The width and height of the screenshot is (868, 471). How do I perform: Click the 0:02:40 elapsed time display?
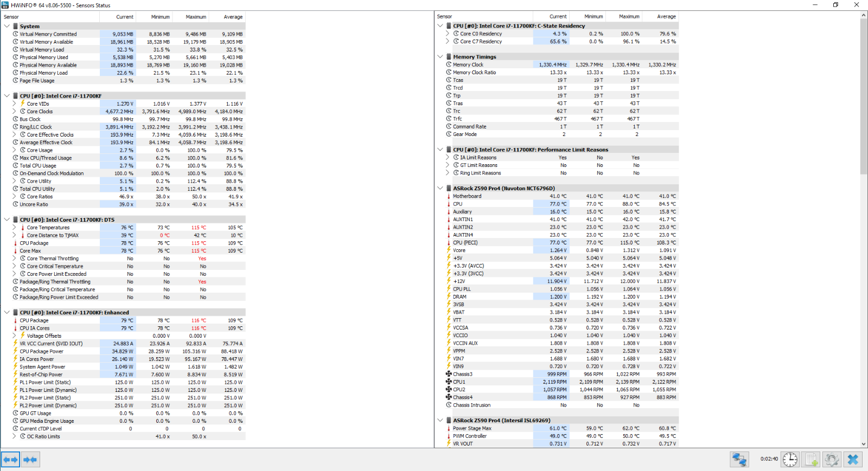pyautogui.click(x=769, y=459)
